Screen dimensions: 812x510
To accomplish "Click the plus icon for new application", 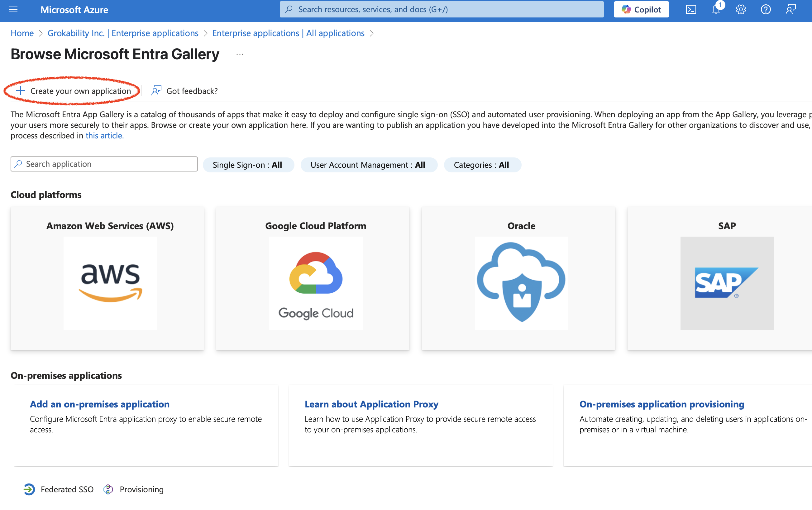I will pyautogui.click(x=21, y=90).
